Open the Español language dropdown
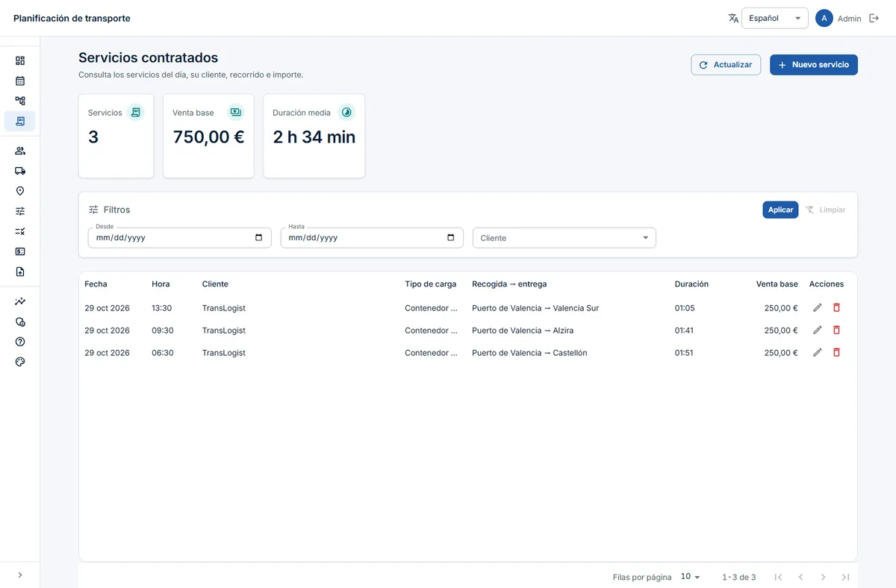This screenshot has width=896, height=588. 775,19
